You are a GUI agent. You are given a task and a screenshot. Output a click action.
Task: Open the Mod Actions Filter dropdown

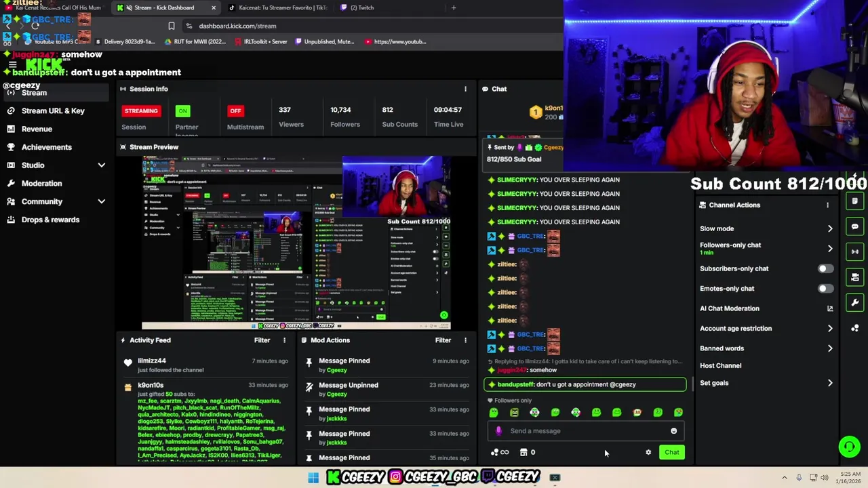(x=443, y=340)
